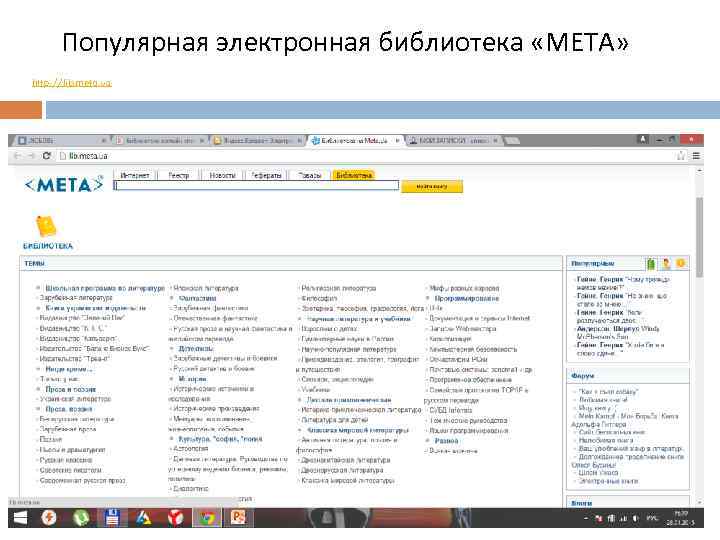Open the floppy disk app on taskbar
The image size is (720, 540).
112,518
